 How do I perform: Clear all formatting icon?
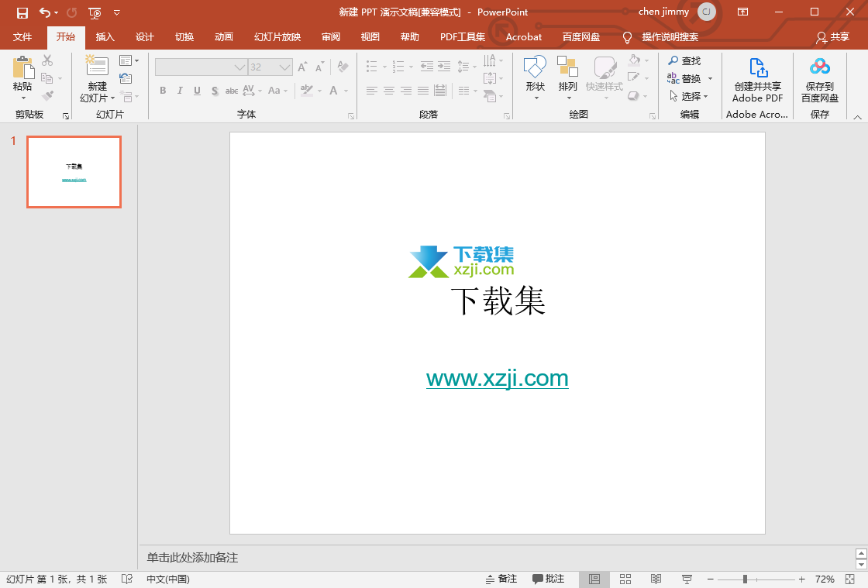click(343, 67)
